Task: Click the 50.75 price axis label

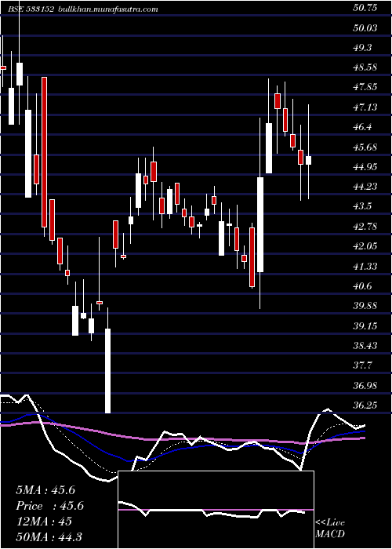Action: [365, 8]
